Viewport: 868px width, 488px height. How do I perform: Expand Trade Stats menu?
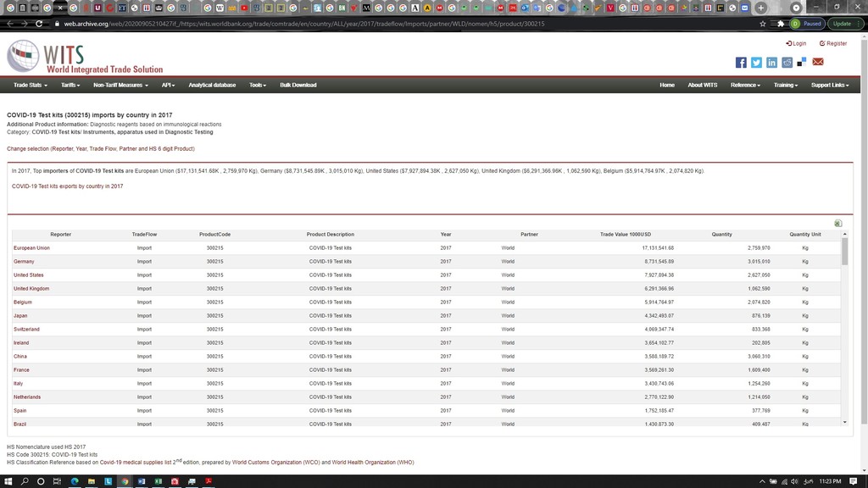point(31,86)
